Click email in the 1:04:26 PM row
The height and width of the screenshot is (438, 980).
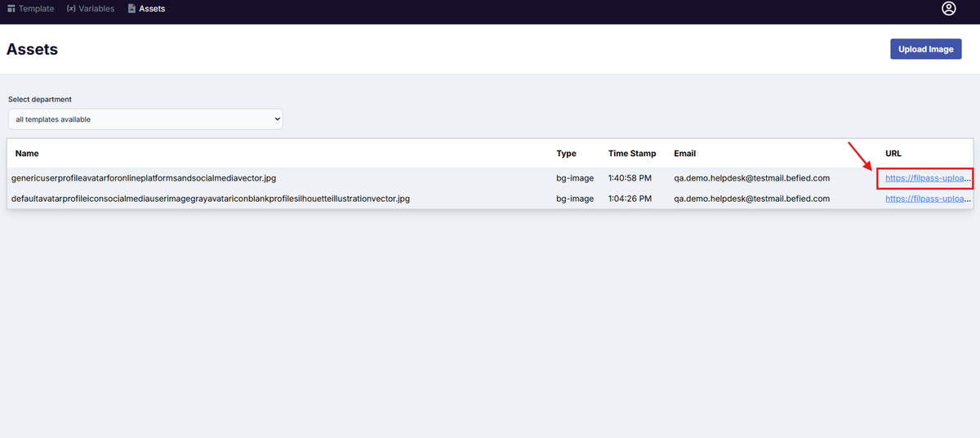tap(751, 199)
